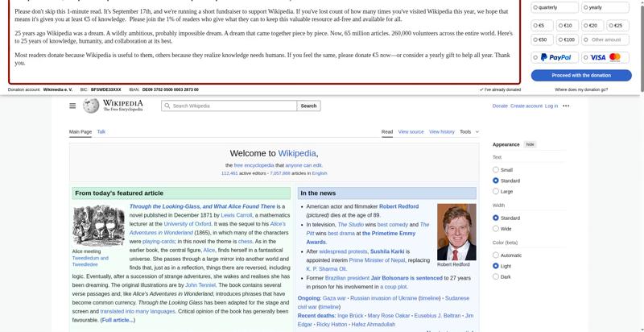Open the Gaza war link
Viewport: 644px width, 332px height.
tap(334, 298)
